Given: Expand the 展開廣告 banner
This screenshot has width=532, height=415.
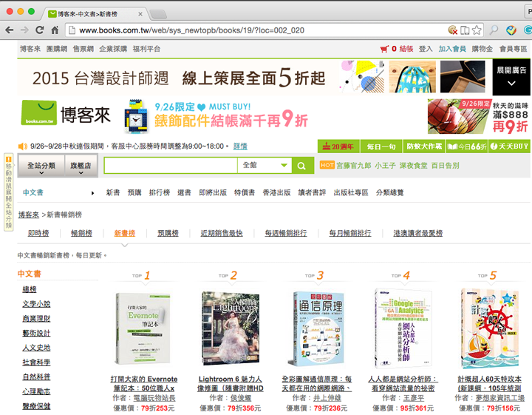Looking at the screenshot, I should [x=511, y=77].
